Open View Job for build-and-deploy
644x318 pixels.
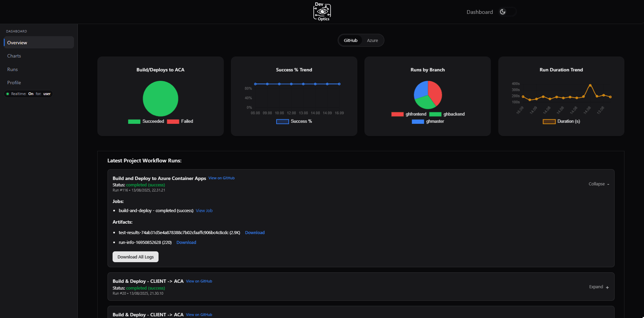coord(204,211)
